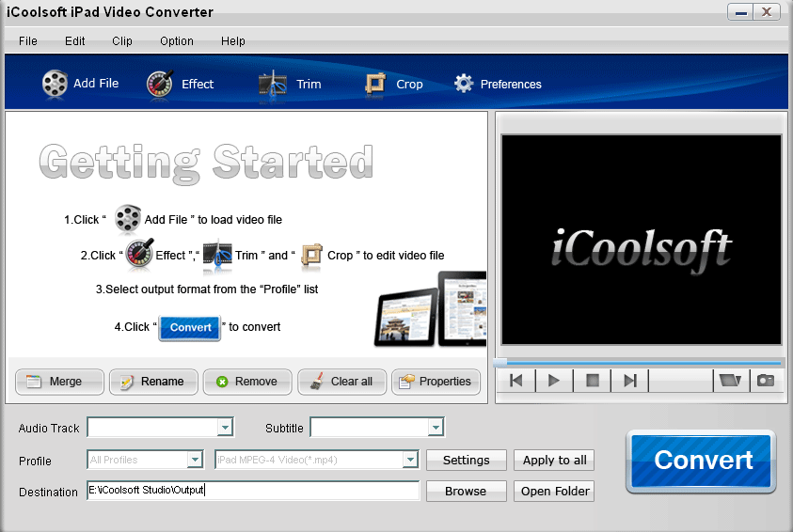Open the Edit menu
The width and height of the screenshot is (793, 532).
tap(75, 41)
